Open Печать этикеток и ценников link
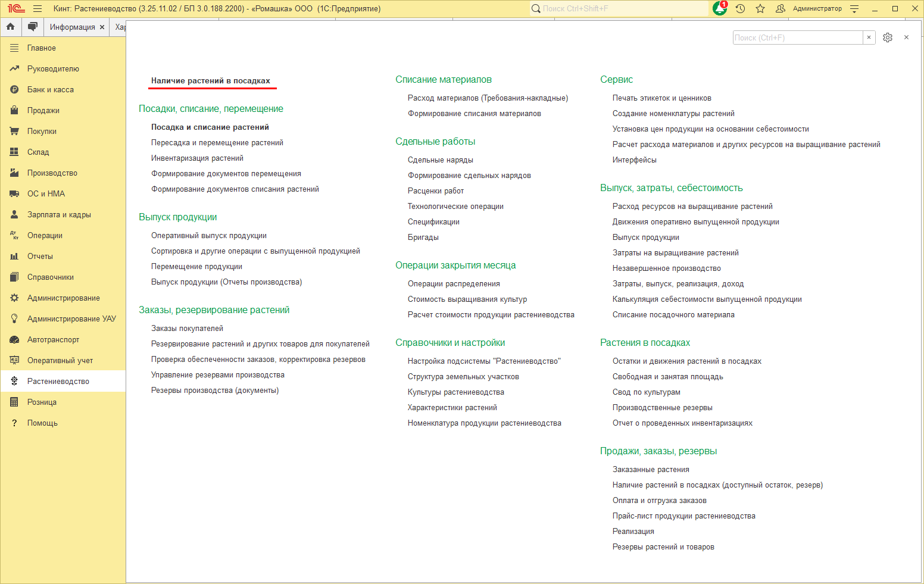Image resolution: width=924 pixels, height=584 pixels. (x=662, y=98)
